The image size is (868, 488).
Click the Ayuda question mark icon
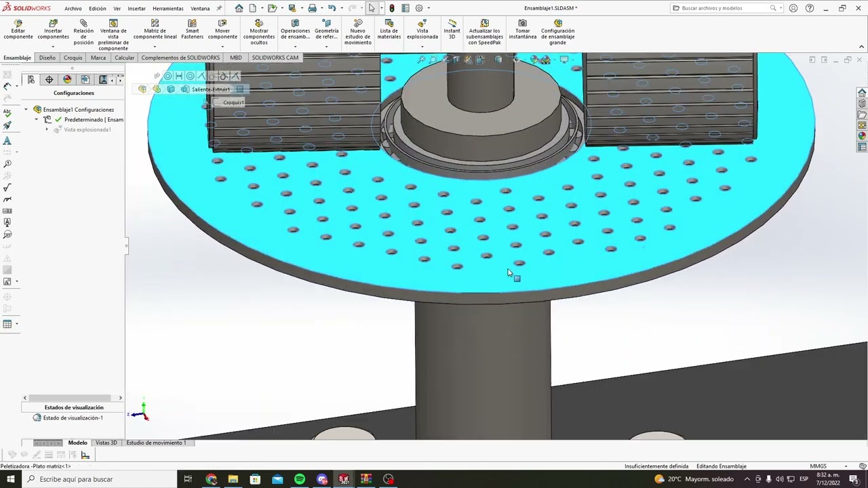point(810,8)
